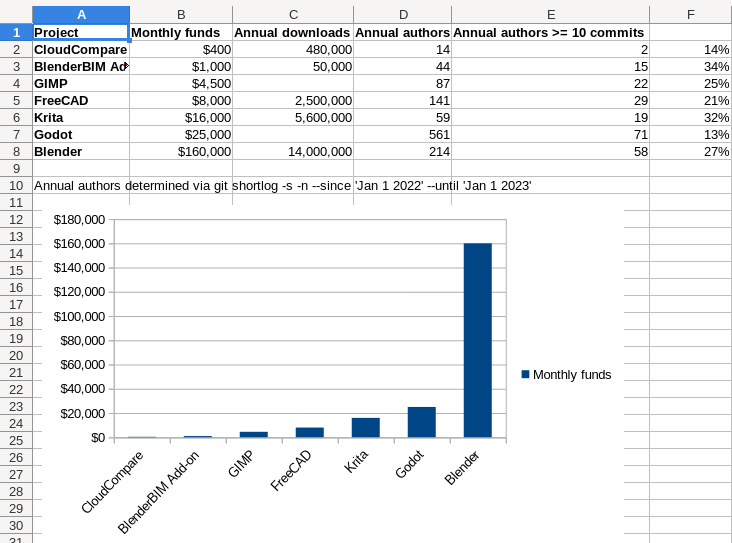This screenshot has height=543, width=732.
Task: Click the $25,000 monthly funds cell
Action: point(181,134)
